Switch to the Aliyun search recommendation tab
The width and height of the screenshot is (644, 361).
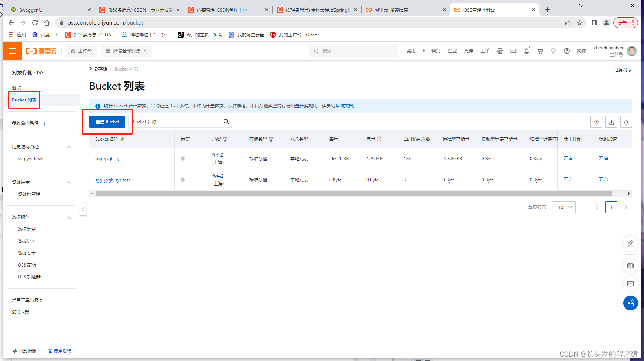pos(405,10)
